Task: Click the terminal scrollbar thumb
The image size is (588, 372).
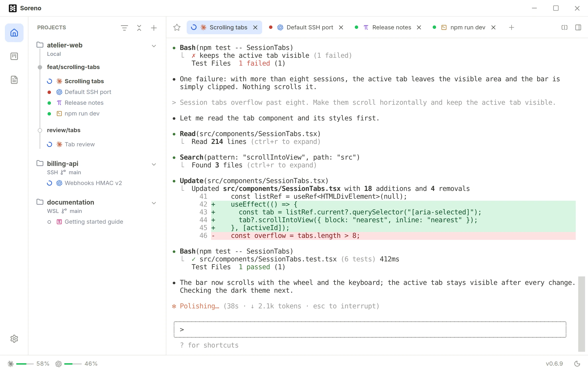Action: [581, 314]
